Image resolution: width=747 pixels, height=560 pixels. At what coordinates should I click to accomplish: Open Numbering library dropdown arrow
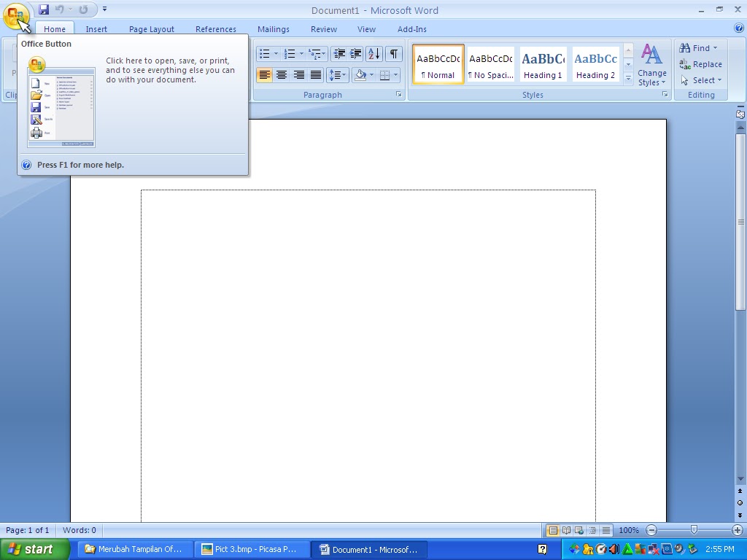(301, 54)
